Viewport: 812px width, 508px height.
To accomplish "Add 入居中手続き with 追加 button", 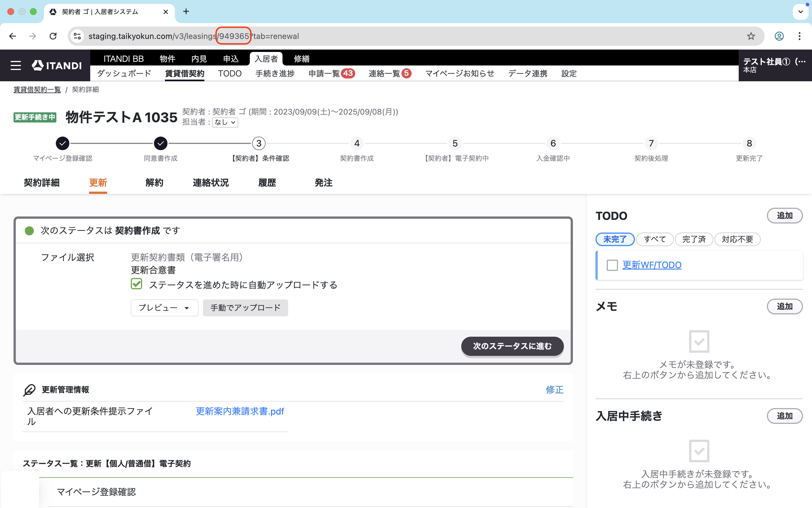I will tap(785, 416).
